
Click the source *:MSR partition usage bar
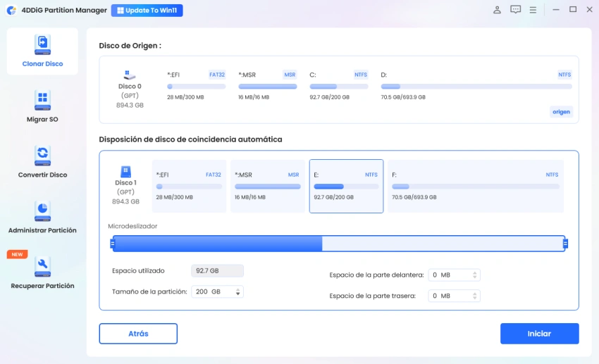(x=267, y=87)
